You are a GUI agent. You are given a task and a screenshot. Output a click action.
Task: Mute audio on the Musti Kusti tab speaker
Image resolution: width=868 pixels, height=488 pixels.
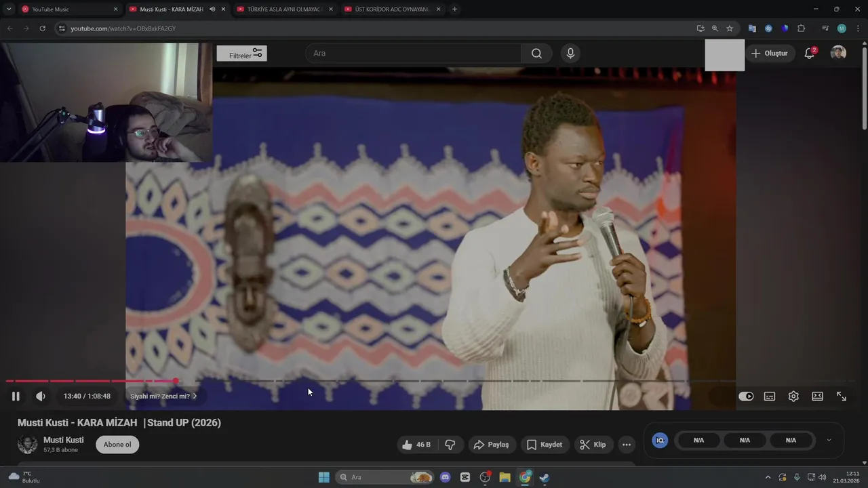(x=212, y=9)
